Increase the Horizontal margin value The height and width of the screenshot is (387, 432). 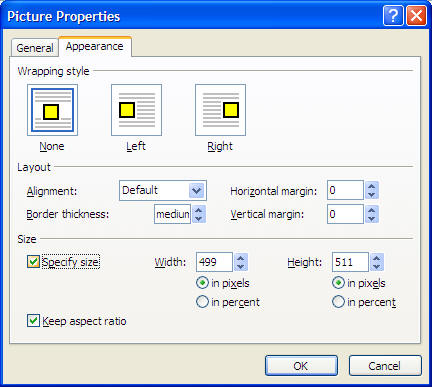[372, 186]
